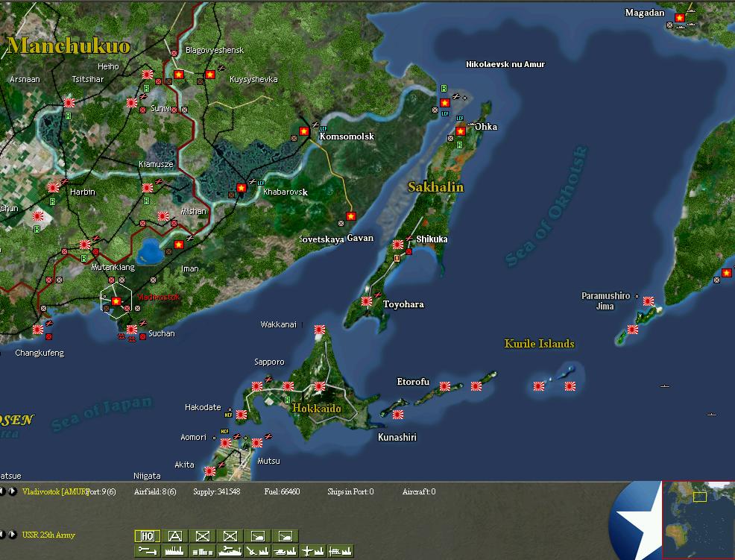Viewport: 735px width, 560px height.
Task: Click the tank vehicle factory icon
Action: 286,551
